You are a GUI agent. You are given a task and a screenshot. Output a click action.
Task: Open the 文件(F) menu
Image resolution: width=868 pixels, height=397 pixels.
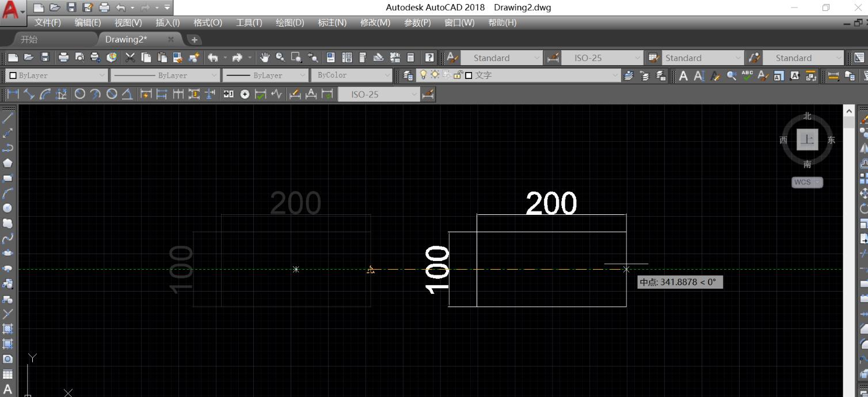pyautogui.click(x=47, y=22)
